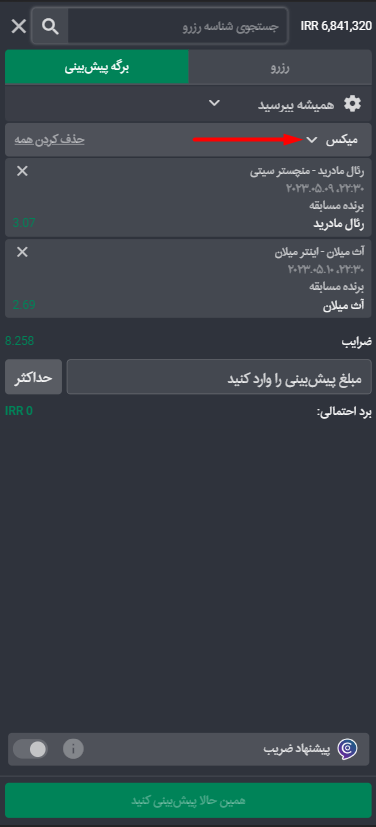376x827 pixels.
Task: Open the همیشه بپرسید dropdown chevron
Action: pos(214,103)
